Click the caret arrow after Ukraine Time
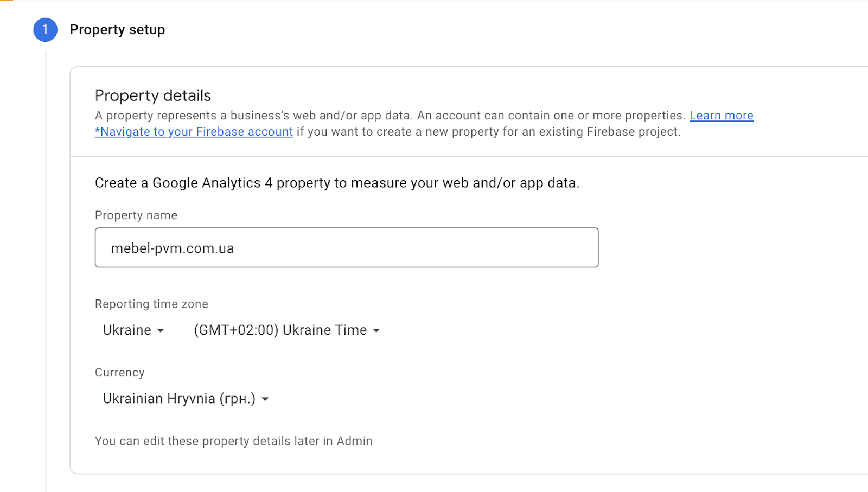The height and width of the screenshot is (492, 868). pos(376,330)
